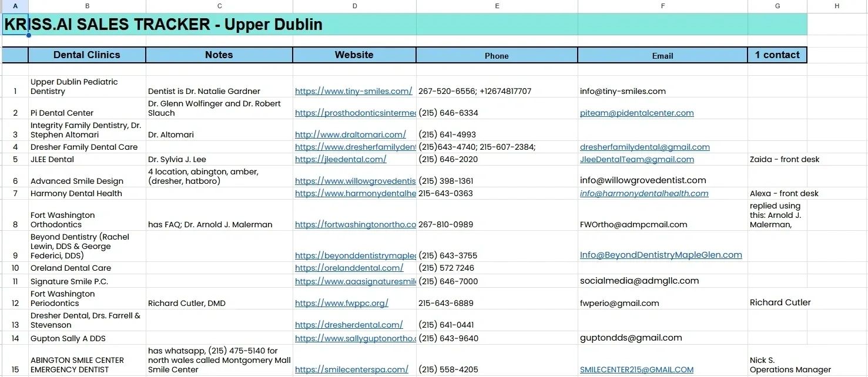Open the dresherdental.com link

coord(349,325)
